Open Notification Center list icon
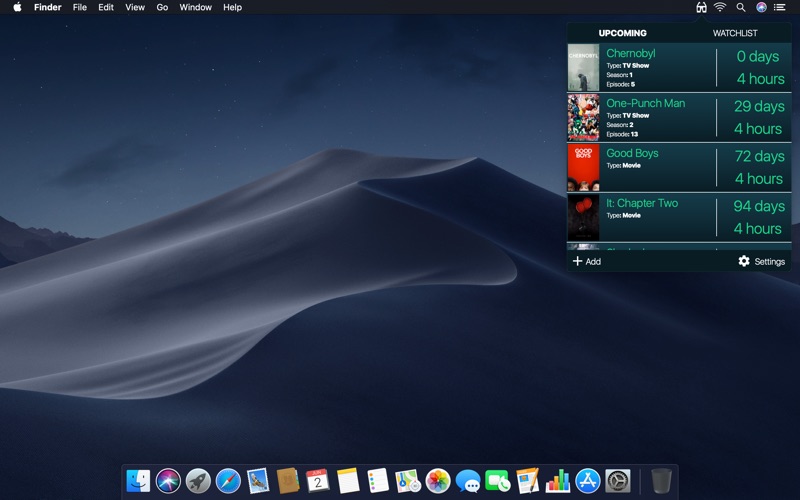Viewport: 800px width, 500px height. pyautogui.click(x=780, y=7)
